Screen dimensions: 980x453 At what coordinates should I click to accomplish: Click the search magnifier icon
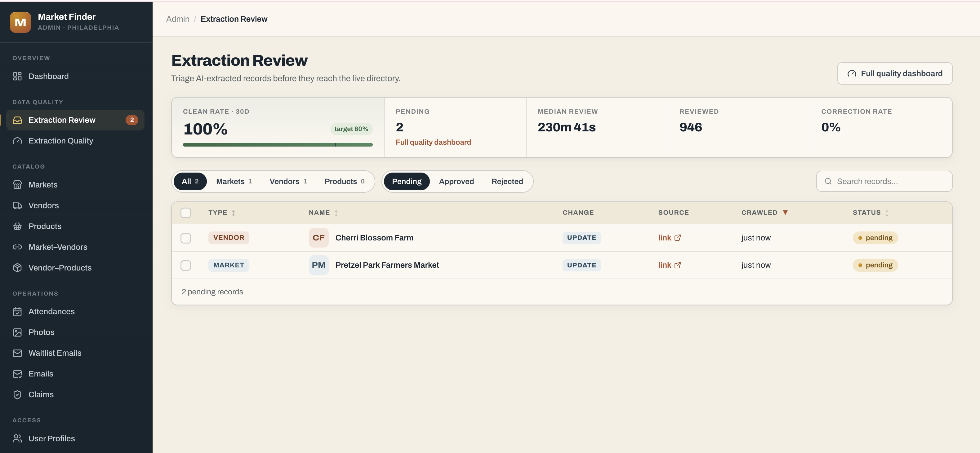tap(828, 181)
